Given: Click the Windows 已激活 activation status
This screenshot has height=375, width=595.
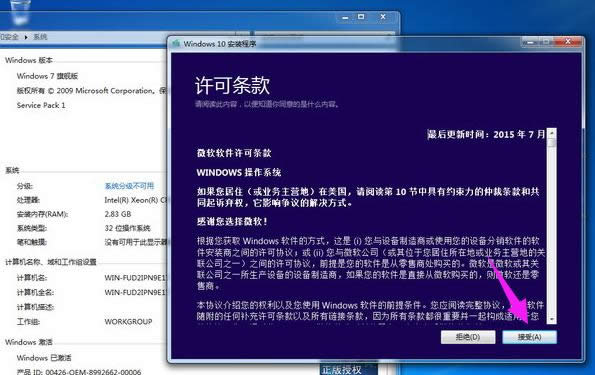Looking at the screenshot, I should pos(44,358).
